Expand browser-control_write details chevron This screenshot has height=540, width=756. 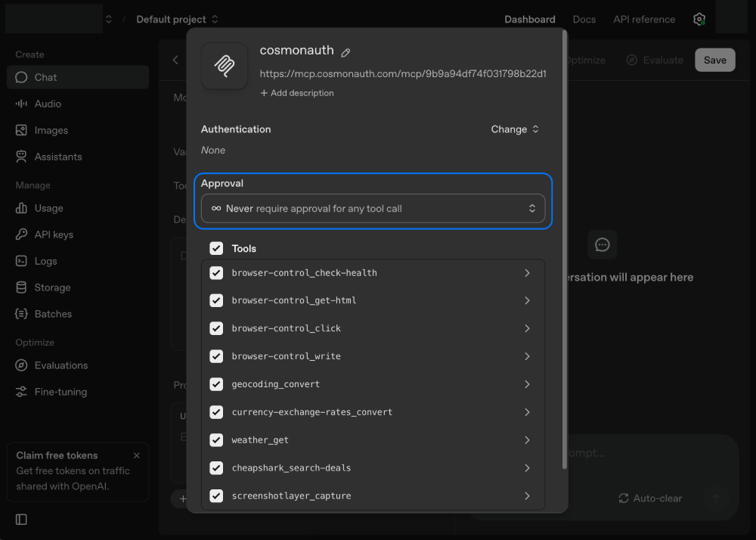coord(527,356)
